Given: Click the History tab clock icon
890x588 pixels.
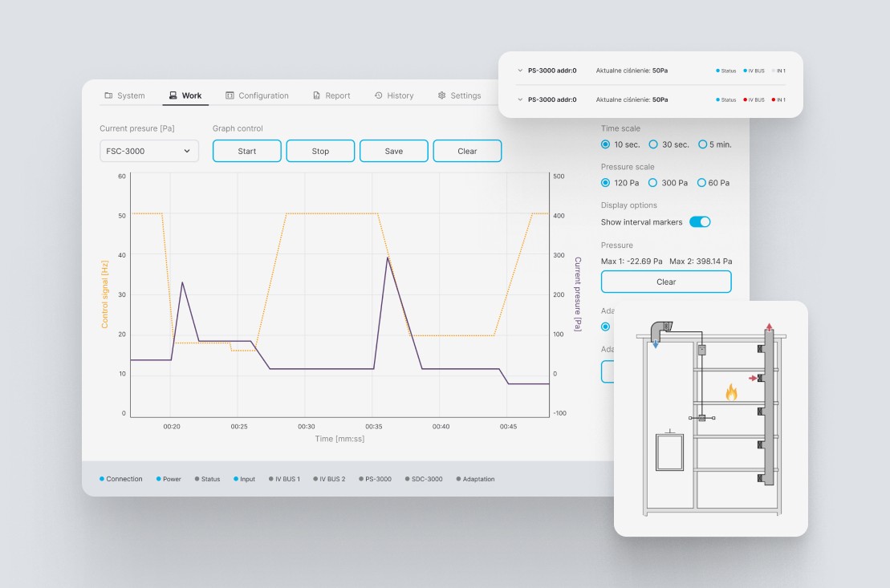Looking at the screenshot, I should (379, 95).
